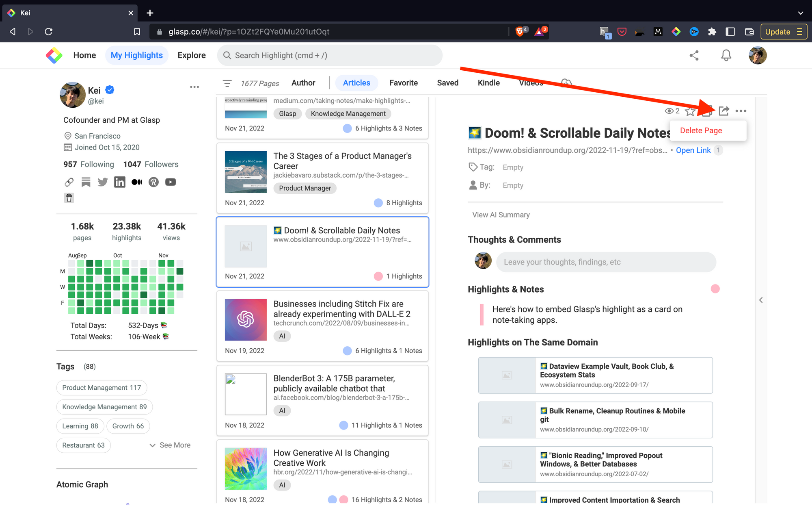Open the three-dot menu on Kei's profile
812x508 pixels.
pos(194,87)
